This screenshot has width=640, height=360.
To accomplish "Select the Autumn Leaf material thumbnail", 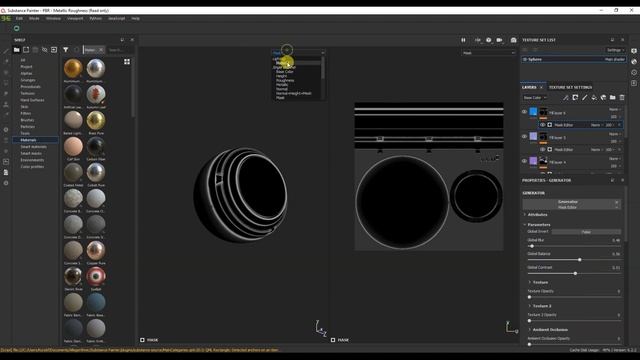I will (x=96, y=95).
